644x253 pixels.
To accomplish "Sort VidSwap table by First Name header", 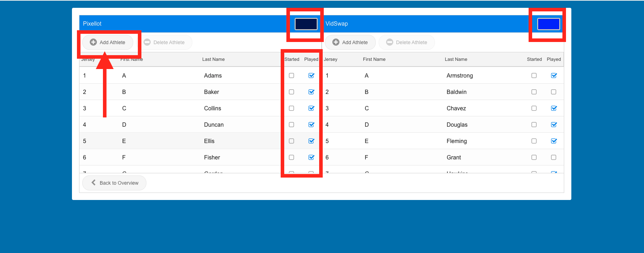I will [x=374, y=59].
